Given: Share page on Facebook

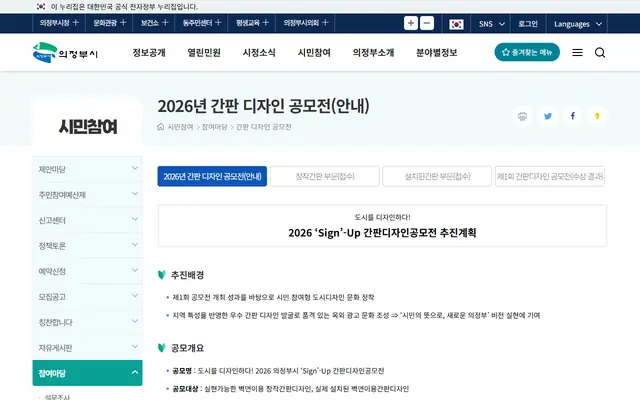Looking at the screenshot, I should click(x=573, y=116).
